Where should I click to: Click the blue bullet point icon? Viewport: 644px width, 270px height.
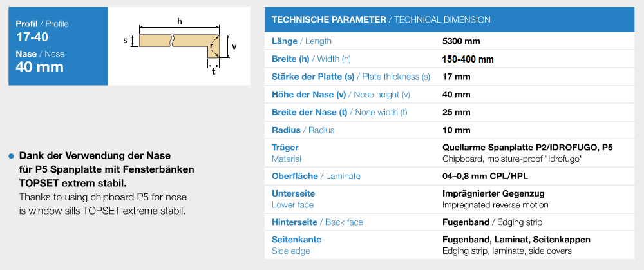point(12,156)
